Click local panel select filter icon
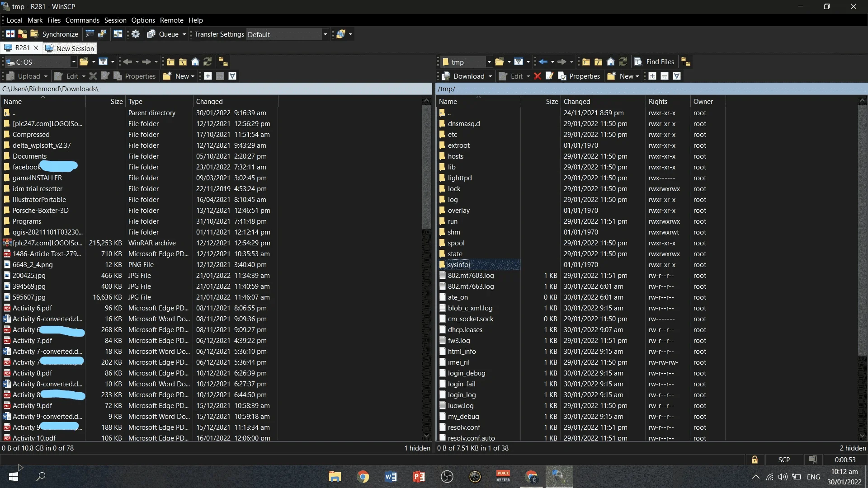The width and height of the screenshot is (868, 488). pos(232,76)
